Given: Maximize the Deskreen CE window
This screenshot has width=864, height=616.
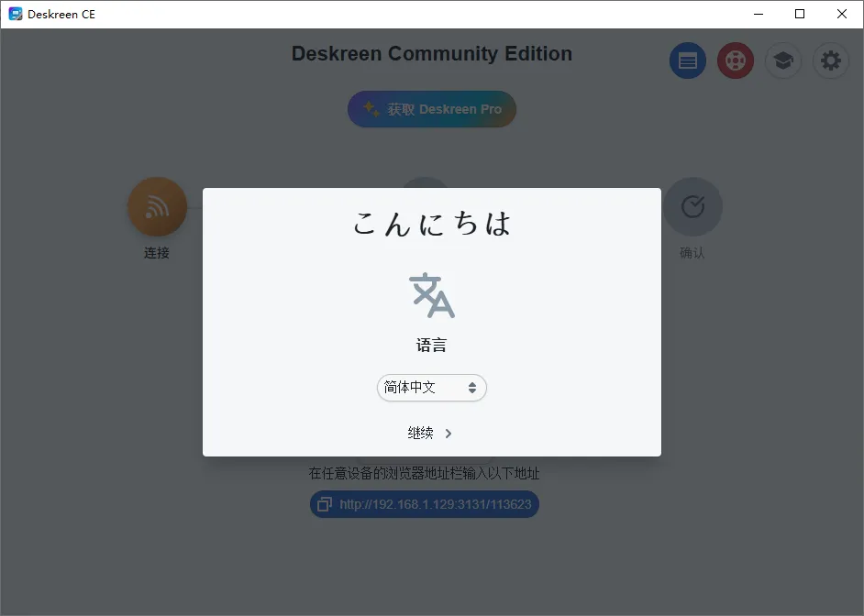Looking at the screenshot, I should (800, 15).
